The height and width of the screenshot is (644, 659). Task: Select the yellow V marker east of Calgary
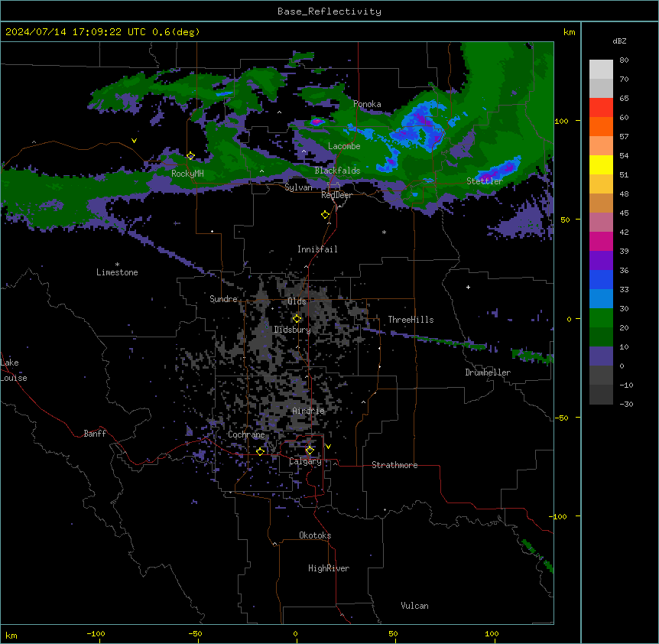(x=328, y=447)
